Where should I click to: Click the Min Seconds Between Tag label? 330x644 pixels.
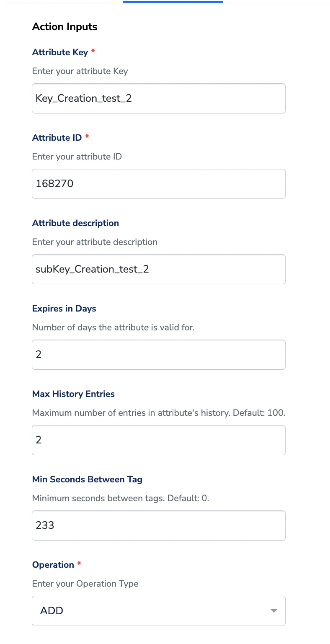(x=87, y=479)
